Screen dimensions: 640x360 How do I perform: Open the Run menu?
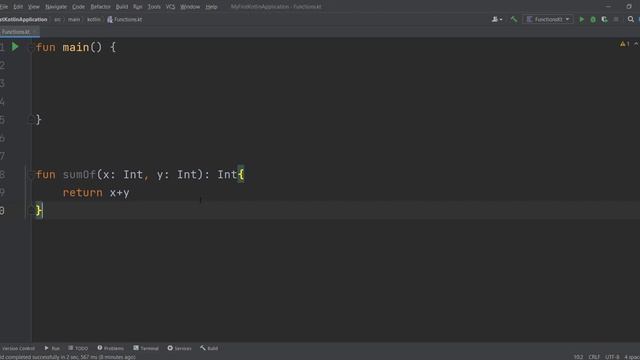(138, 7)
